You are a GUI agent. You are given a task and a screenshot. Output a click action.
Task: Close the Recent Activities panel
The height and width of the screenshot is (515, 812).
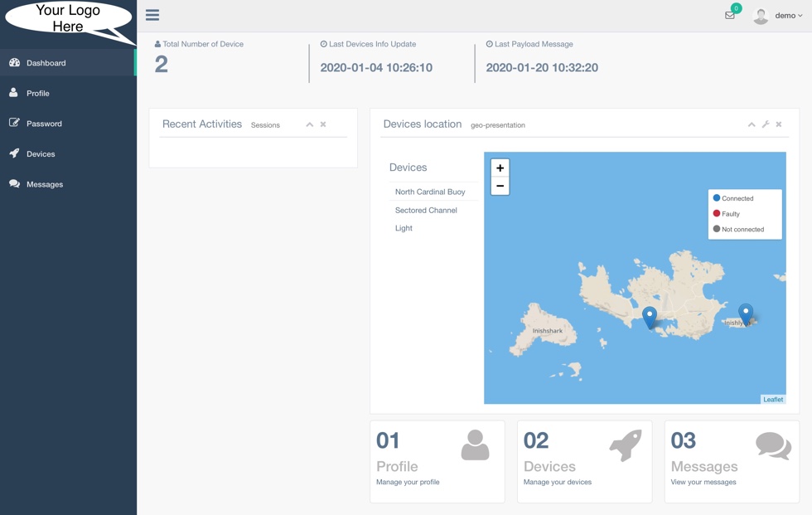(x=323, y=124)
